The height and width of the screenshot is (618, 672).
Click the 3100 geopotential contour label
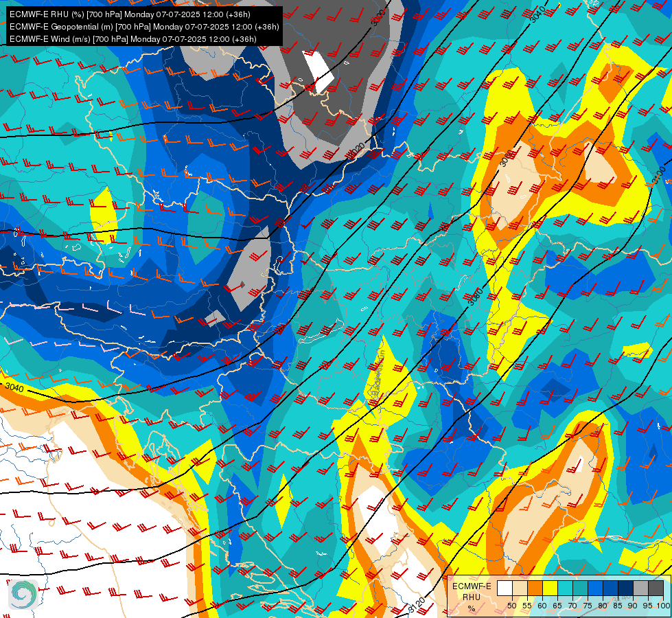click(659, 175)
